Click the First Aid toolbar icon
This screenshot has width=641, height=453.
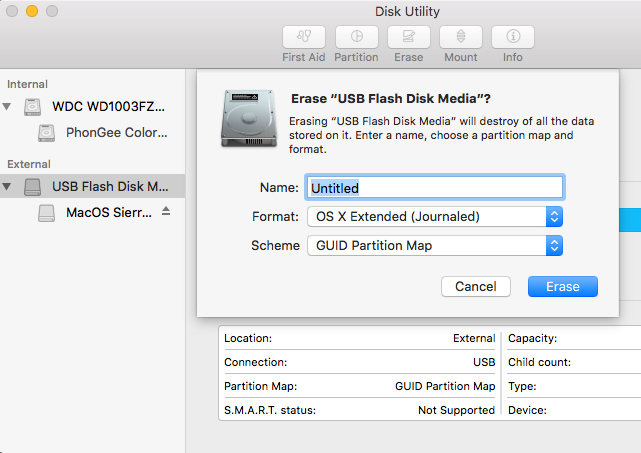click(x=303, y=37)
